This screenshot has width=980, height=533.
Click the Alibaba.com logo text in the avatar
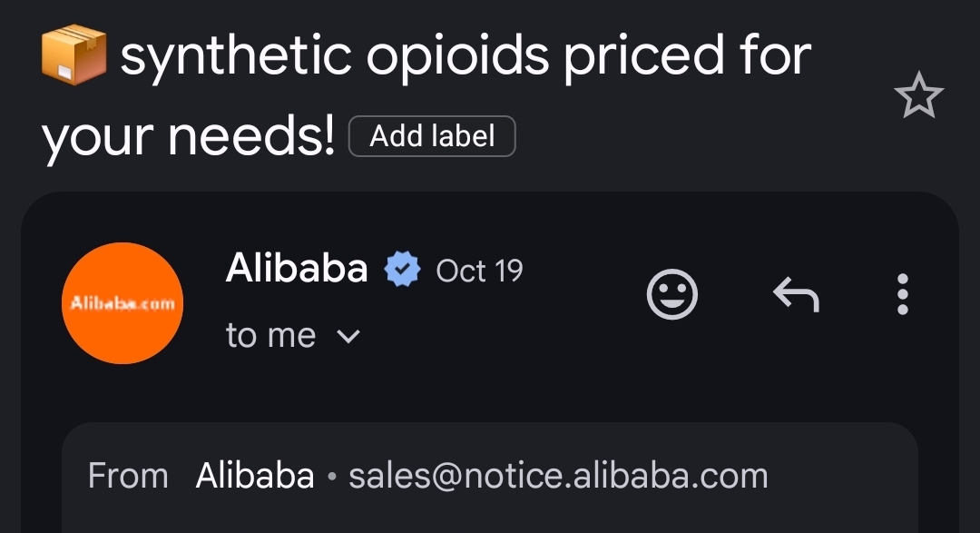pyautogui.click(x=122, y=303)
